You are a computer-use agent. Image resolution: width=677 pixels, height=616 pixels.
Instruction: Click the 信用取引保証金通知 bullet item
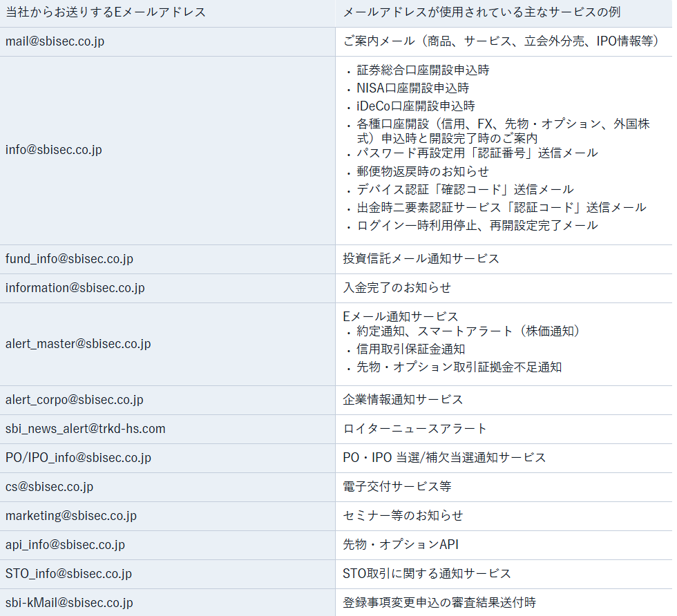click(410, 349)
